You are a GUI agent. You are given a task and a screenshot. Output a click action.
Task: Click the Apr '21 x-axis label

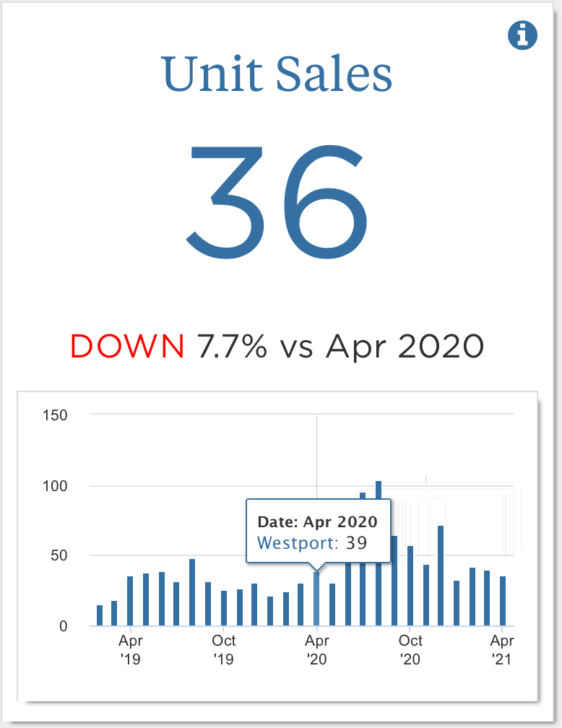pyautogui.click(x=503, y=649)
